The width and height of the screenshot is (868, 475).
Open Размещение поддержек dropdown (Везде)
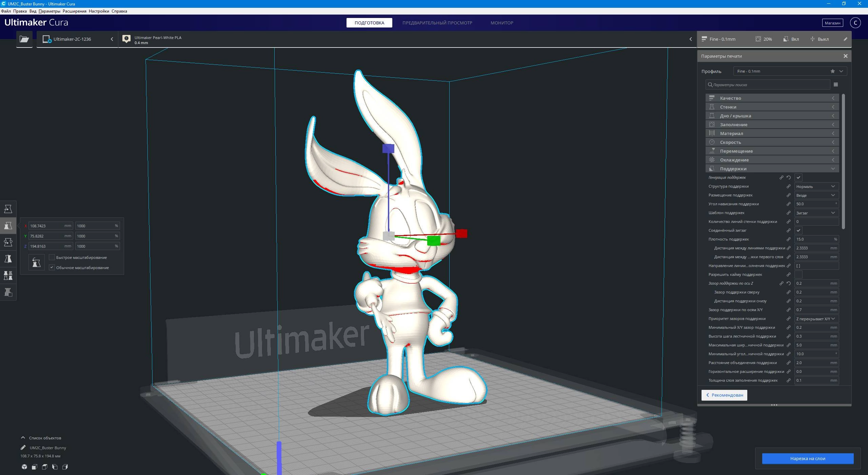tap(816, 195)
